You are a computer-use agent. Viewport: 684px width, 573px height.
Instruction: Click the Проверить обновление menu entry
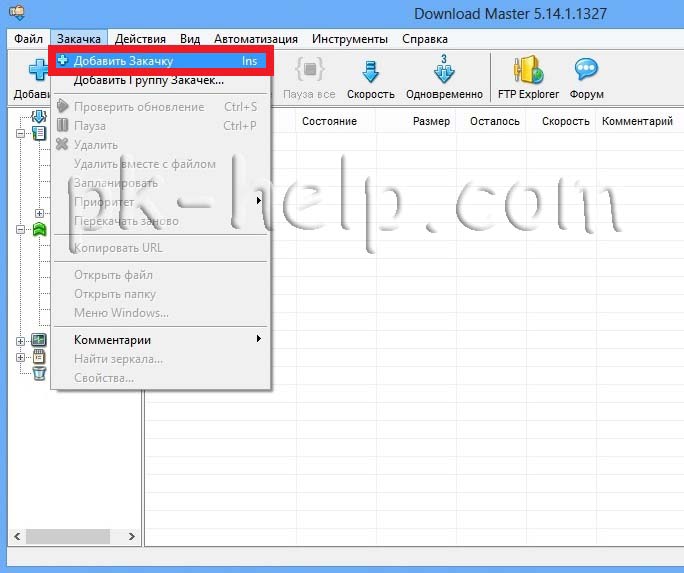tap(161, 107)
